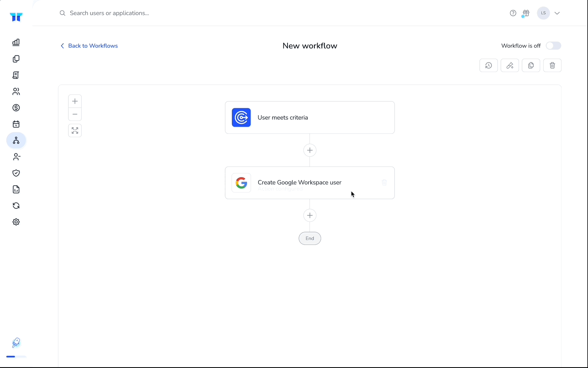Zoom in the workflow canvas

click(75, 101)
